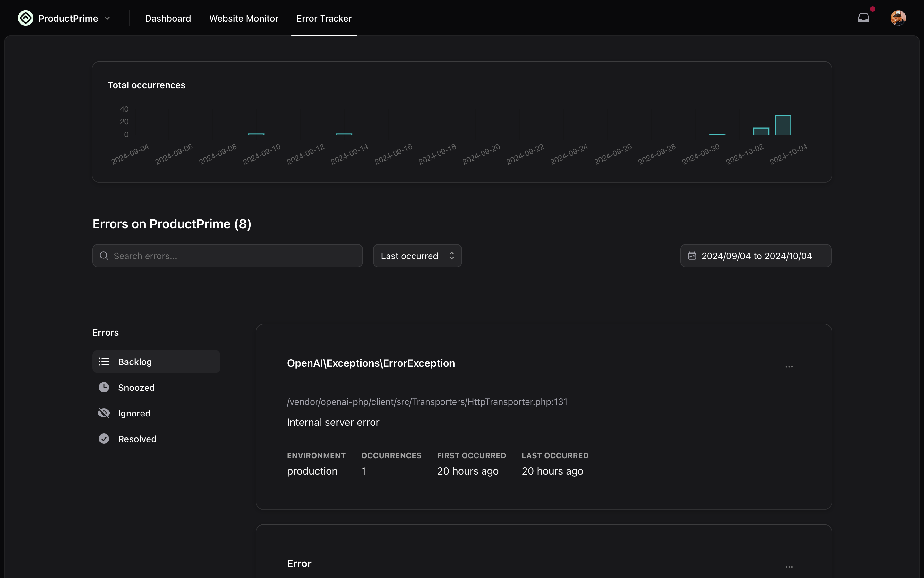Click the search magnifier icon
Image resolution: width=924 pixels, height=578 pixels.
click(104, 256)
